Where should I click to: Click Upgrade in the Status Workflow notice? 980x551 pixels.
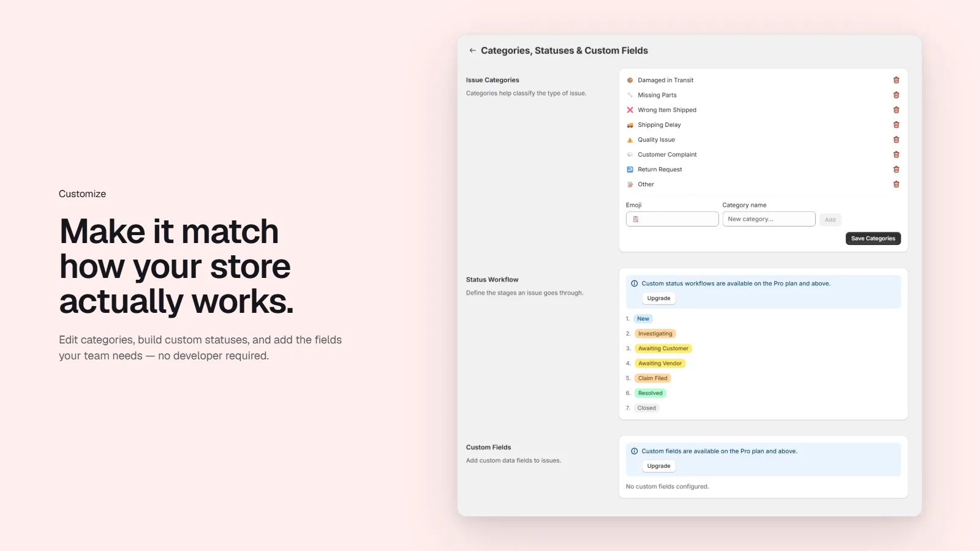tap(658, 298)
